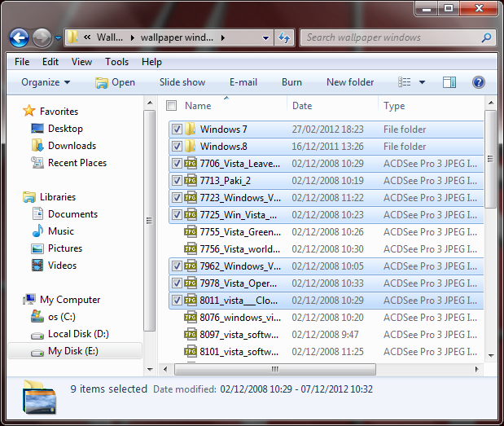Uncheck the 7723_Windows_V checkbox
The height and width of the screenshot is (426, 504).
[177, 197]
